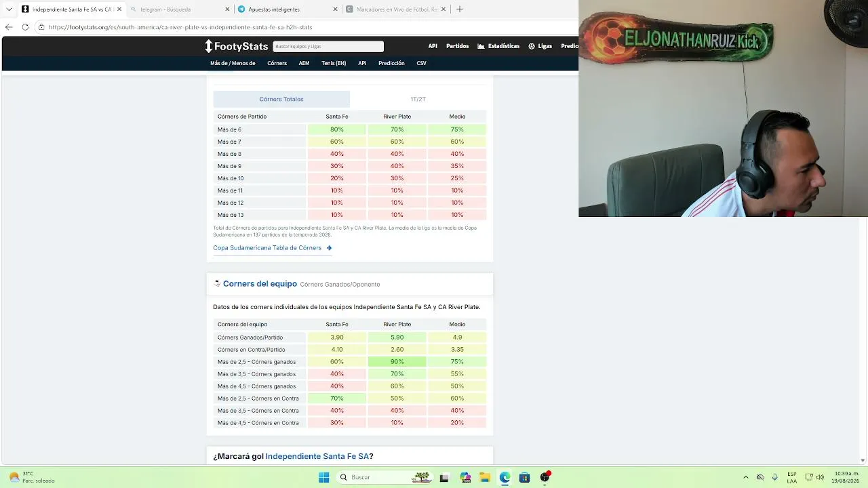Screen dimensions: 868x488
Task: Click the Estadísticas chart icon
Action: 481,46
